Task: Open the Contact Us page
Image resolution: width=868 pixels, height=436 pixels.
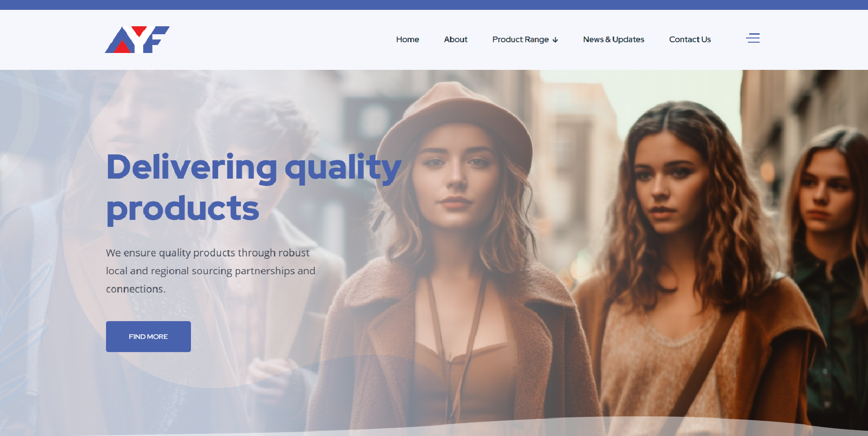Action: tap(690, 39)
